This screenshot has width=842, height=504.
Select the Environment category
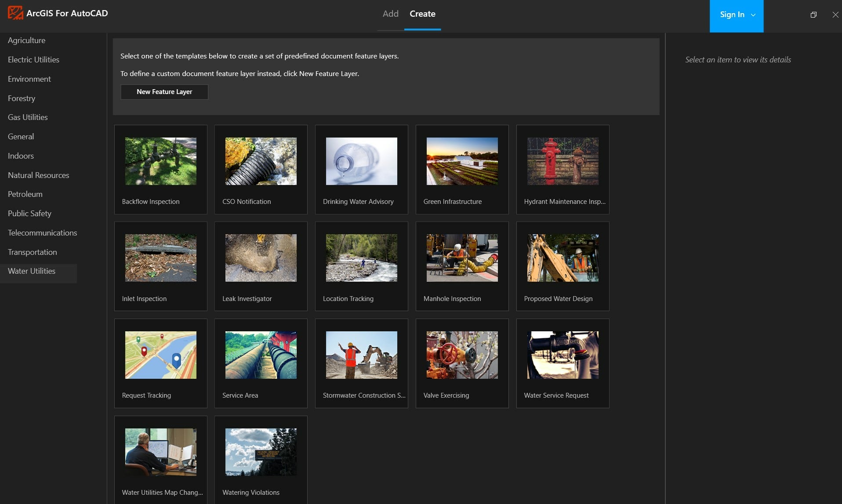(29, 79)
